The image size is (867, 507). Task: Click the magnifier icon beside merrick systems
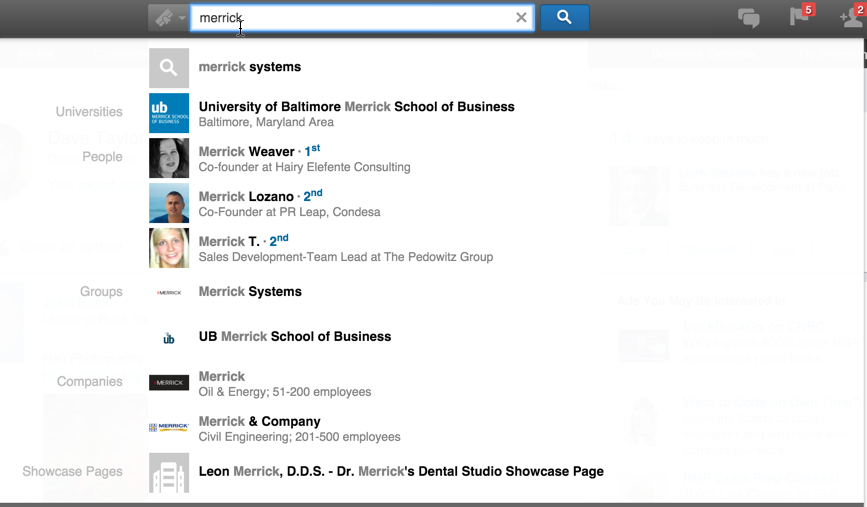[x=169, y=68]
